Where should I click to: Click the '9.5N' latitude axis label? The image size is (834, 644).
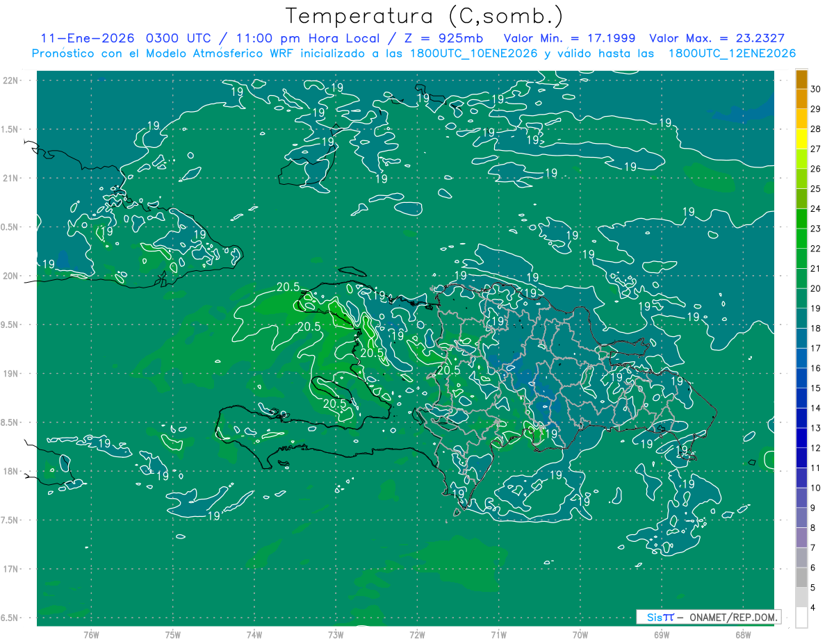coord(10,324)
